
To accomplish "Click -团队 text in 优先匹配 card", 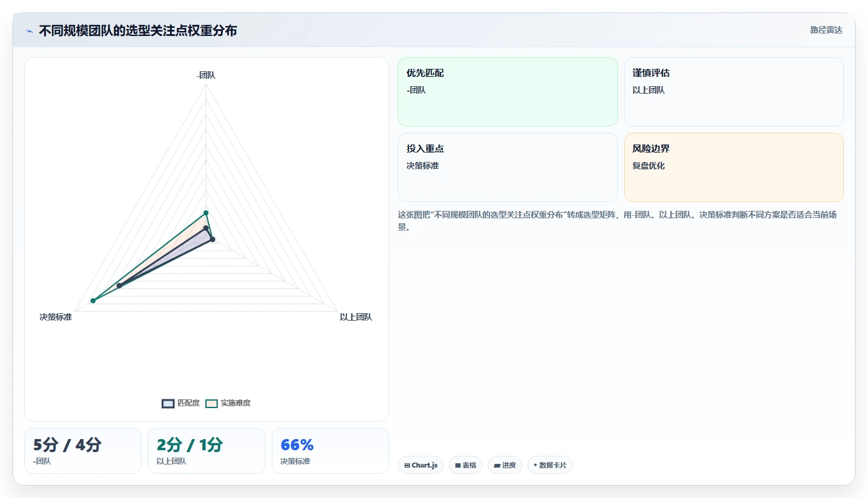I will 416,90.
